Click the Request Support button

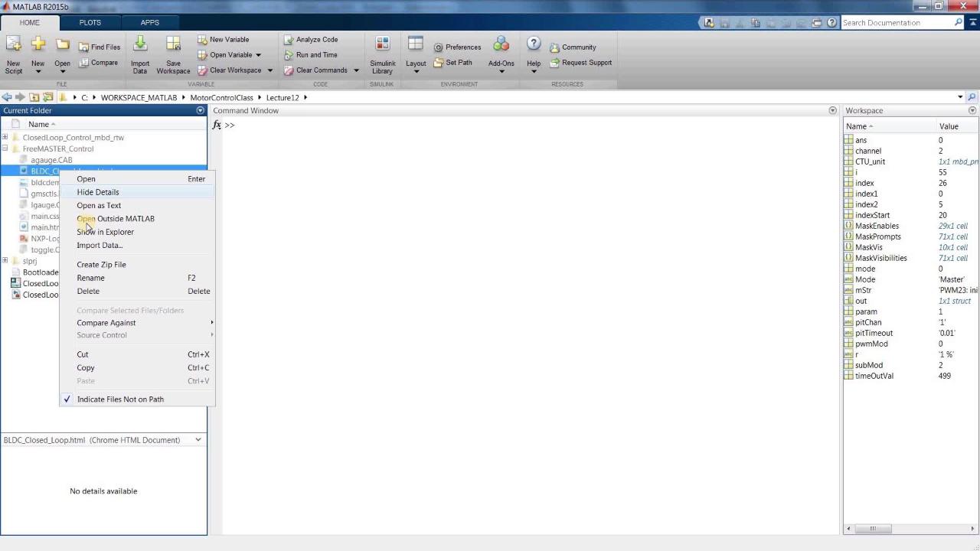pyautogui.click(x=586, y=63)
